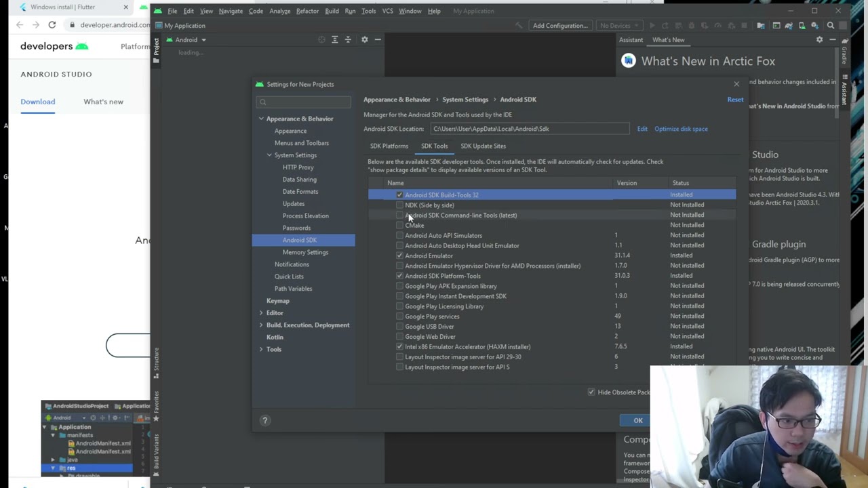The height and width of the screenshot is (488, 868).
Task: Reload the browser page
Action: coord(52,25)
